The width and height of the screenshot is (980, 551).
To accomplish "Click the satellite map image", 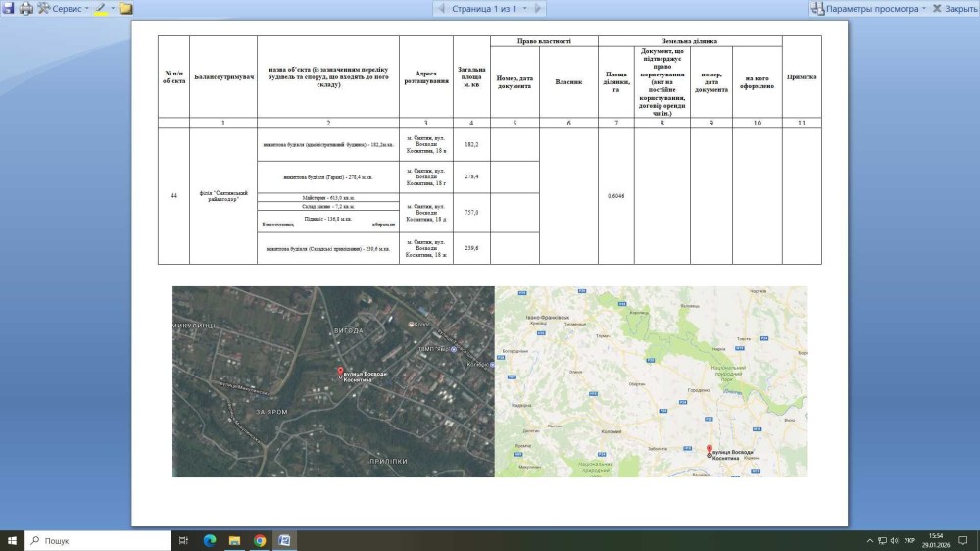I will [x=333, y=381].
